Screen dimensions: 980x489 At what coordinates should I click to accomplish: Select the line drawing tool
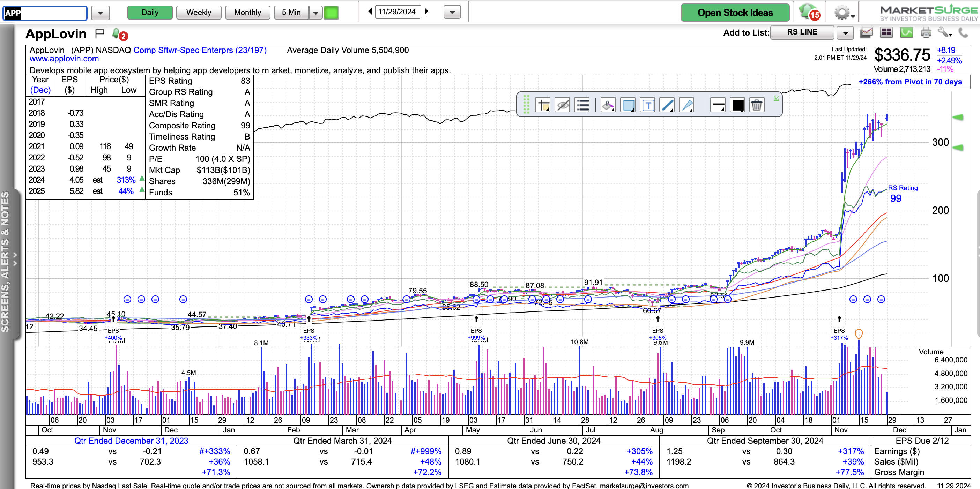coord(667,105)
